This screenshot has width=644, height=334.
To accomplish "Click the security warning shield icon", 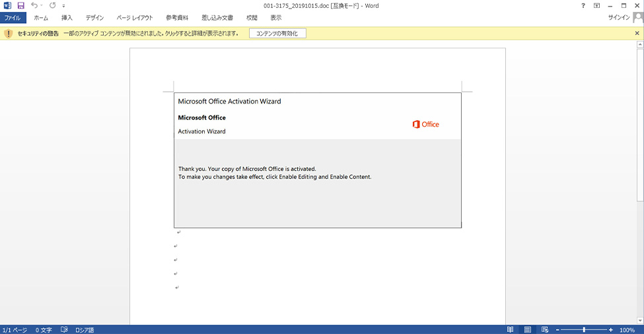I will click(8, 33).
